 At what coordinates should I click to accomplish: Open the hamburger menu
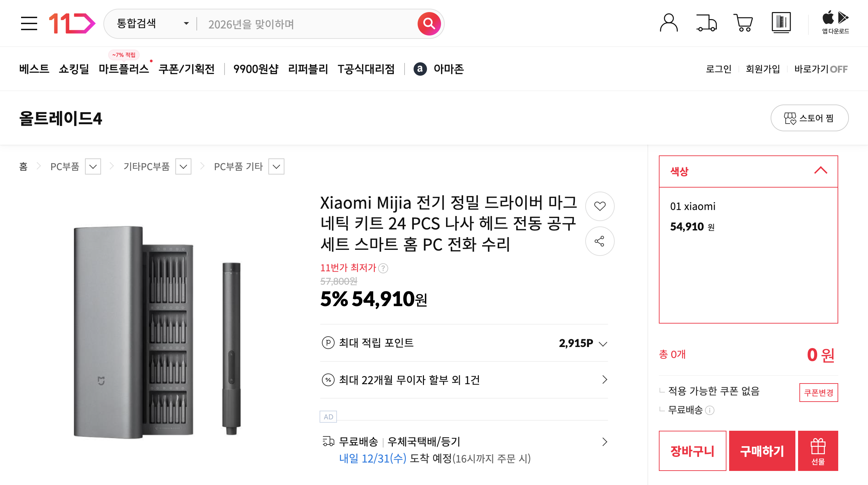click(30, 23)
